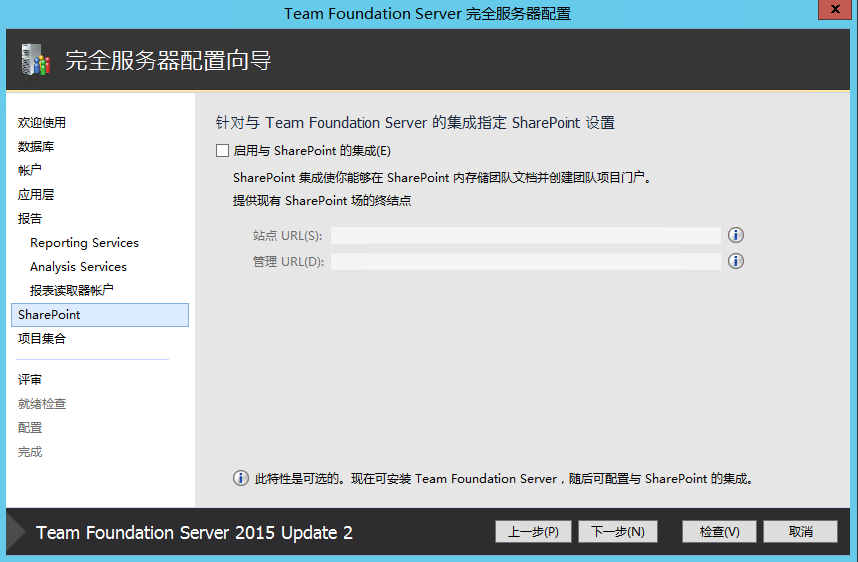Open Analysis Services sub-step

[78, 266]
